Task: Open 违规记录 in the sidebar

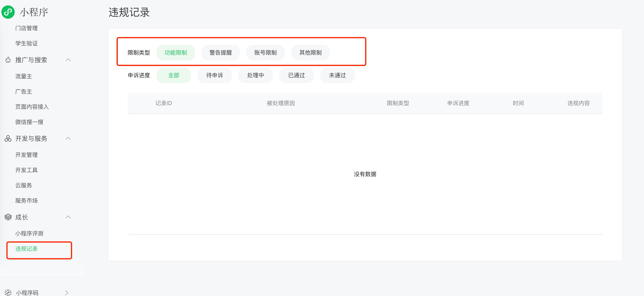Action: (26, 249)
